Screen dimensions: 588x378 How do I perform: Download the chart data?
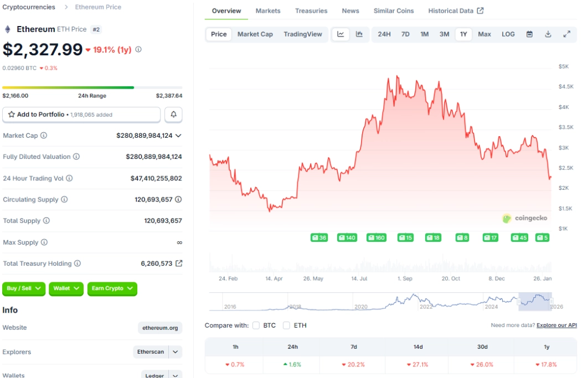pyautogui.click(x=547, y=34)
